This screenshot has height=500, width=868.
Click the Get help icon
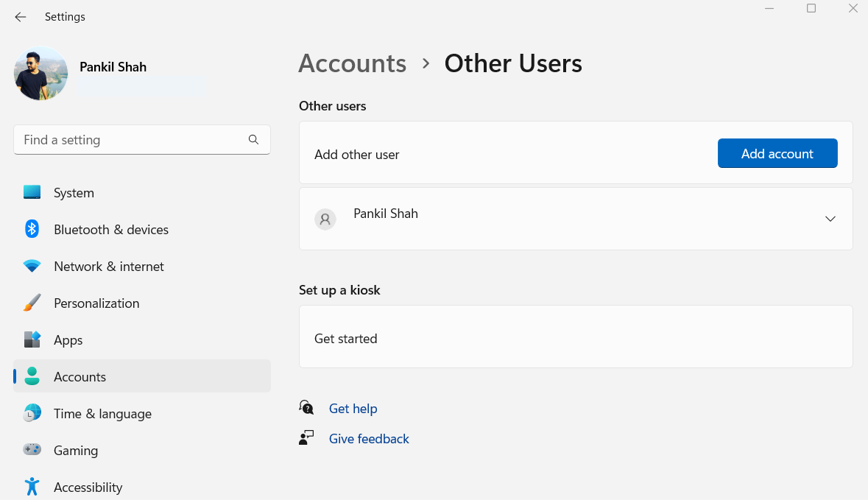click(x=306, y=407)
